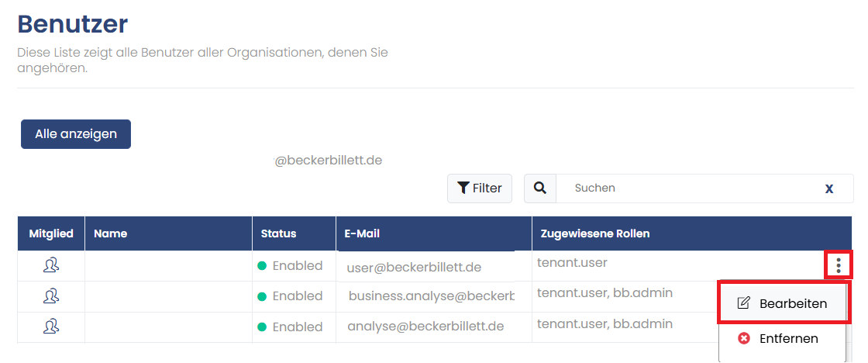
Task: Focus the Suchen search field
Action: 690,188
